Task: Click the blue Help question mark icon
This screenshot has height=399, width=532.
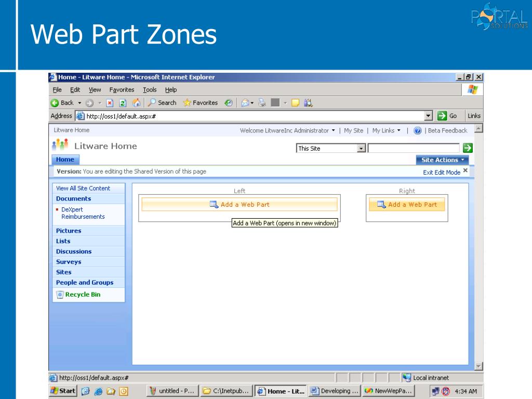Action: pyautogui.click(x=418, y=130)
